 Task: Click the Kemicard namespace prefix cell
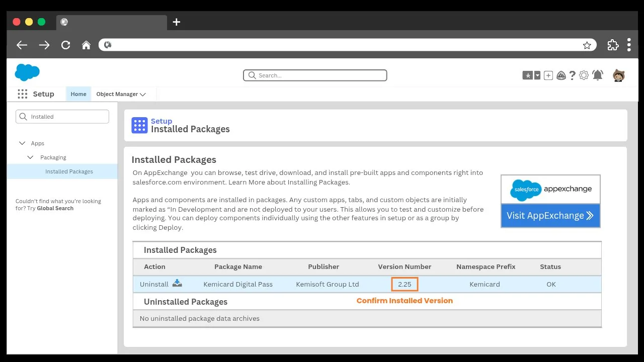[x=485, y=284]
